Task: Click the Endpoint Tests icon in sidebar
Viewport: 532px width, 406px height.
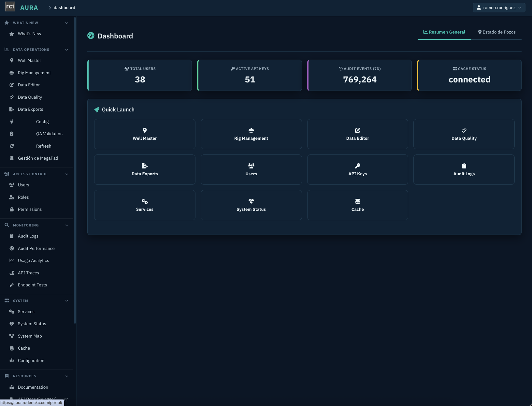Action: click(x=12, y=285)
